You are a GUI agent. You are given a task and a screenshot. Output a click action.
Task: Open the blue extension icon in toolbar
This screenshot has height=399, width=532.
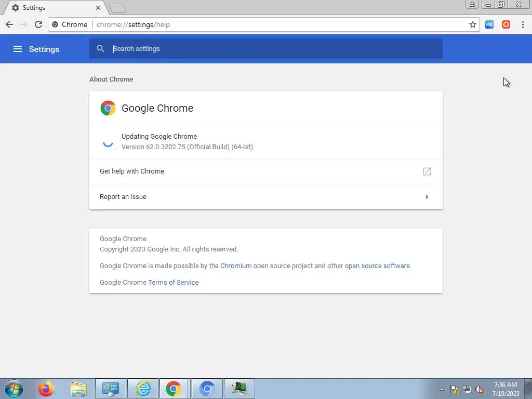(x=489, y=24)
